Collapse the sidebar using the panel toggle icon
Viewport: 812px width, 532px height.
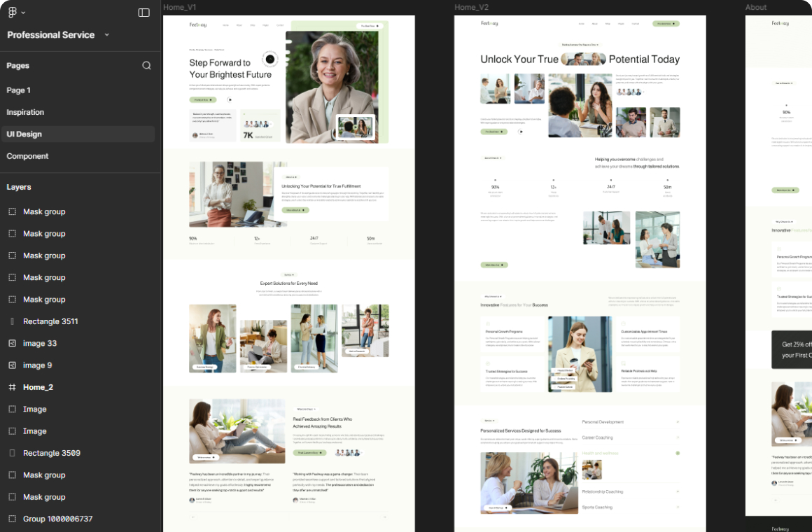[x=144, y=12]
